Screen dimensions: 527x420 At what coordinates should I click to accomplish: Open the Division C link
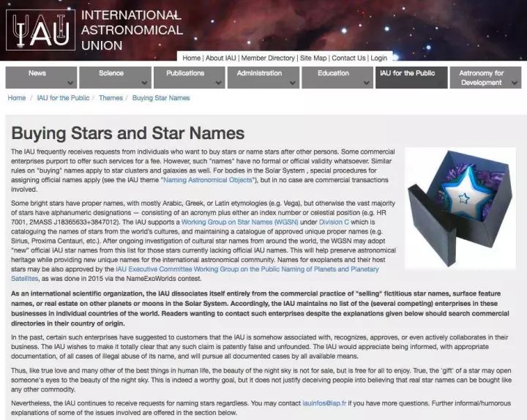tap(334, 222)
